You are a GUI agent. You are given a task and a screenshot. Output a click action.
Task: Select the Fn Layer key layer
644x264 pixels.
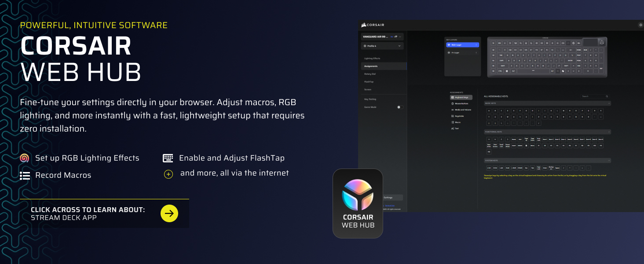coord(462,52)
